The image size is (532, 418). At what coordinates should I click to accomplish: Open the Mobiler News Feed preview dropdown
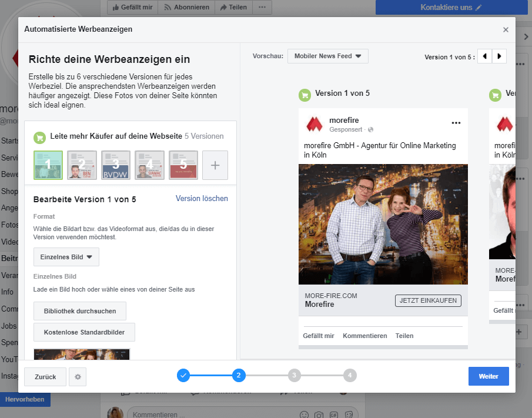coord(328,56)
